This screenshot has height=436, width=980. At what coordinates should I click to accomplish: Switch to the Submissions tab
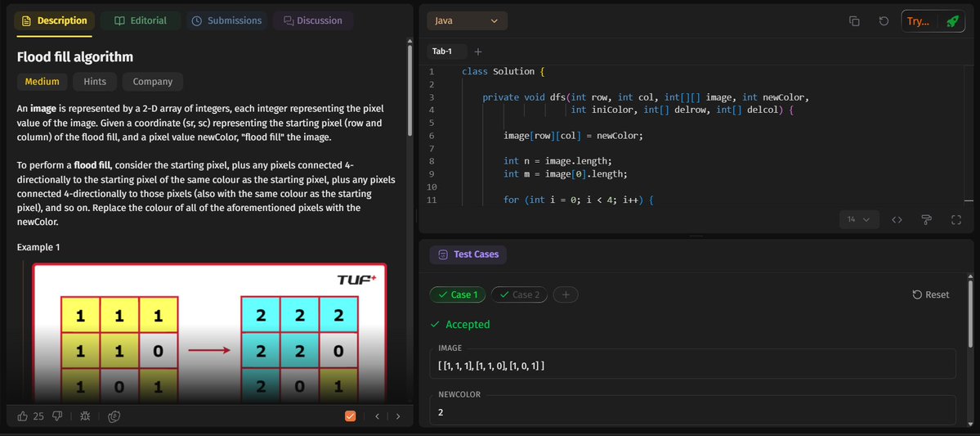(226, 20)
